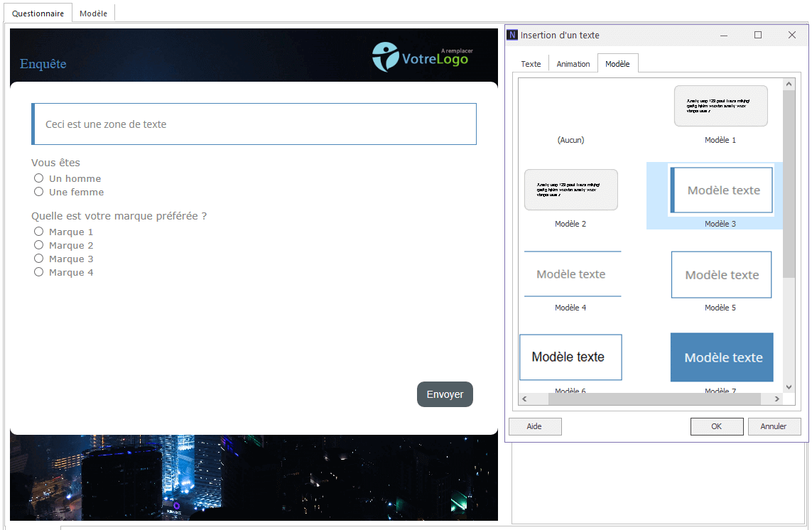Click the Envoyer button
Viewport: 812px width, 530px height.
coord(445,394)
